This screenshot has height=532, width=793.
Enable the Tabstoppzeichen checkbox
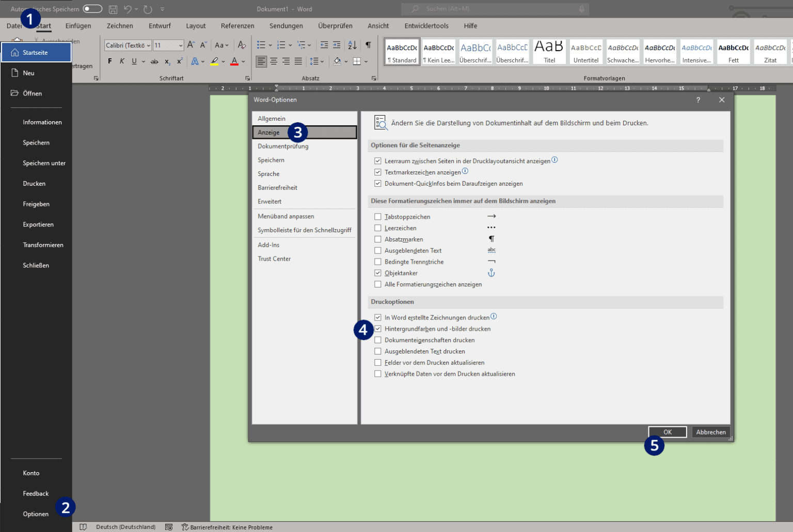point(378,217)
